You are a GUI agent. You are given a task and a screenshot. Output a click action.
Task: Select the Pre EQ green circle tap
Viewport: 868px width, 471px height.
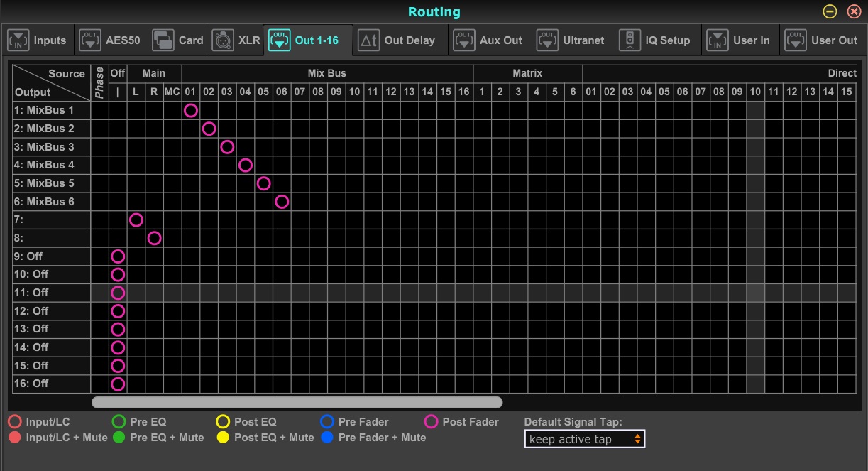pyautogui.click(x=119, y=422)
